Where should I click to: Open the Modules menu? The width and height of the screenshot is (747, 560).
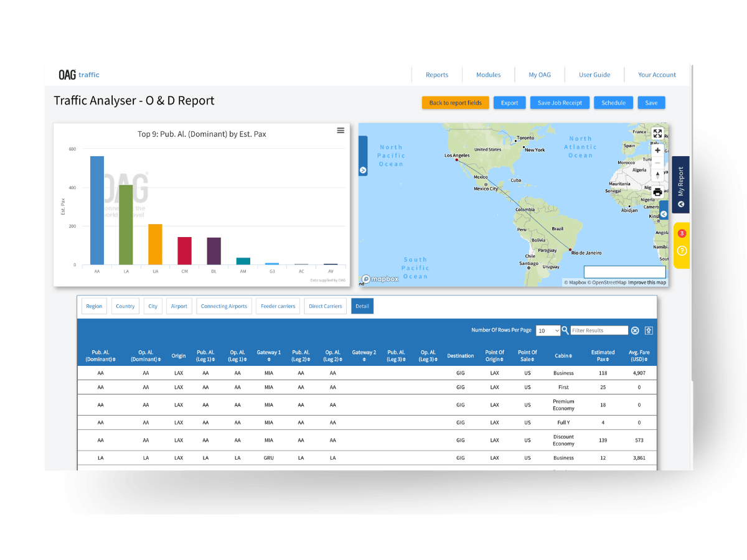pos(488,75)
